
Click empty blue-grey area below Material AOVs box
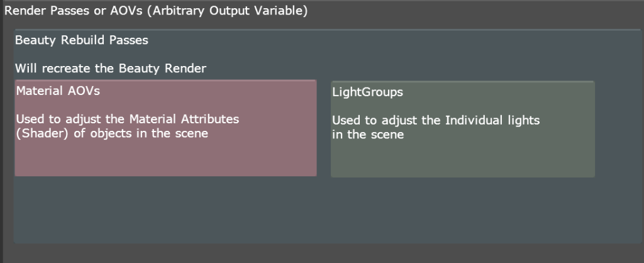[165, 210]
